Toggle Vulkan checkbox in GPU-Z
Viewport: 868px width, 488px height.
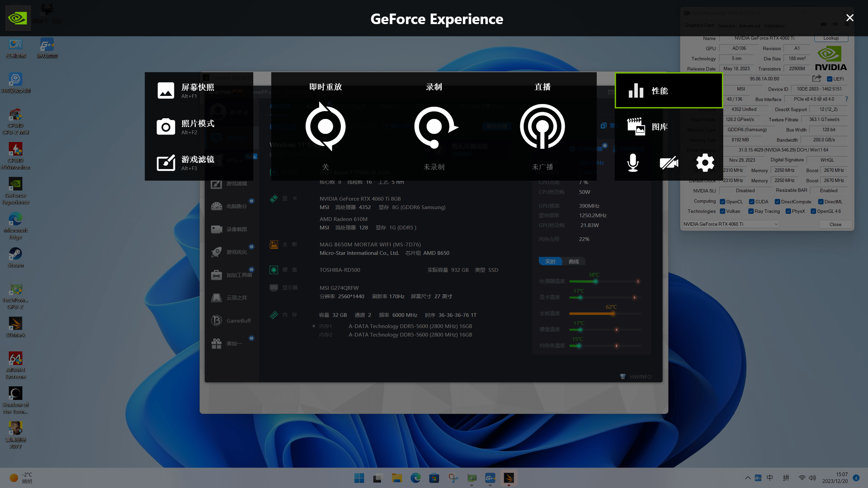point(723,211)
